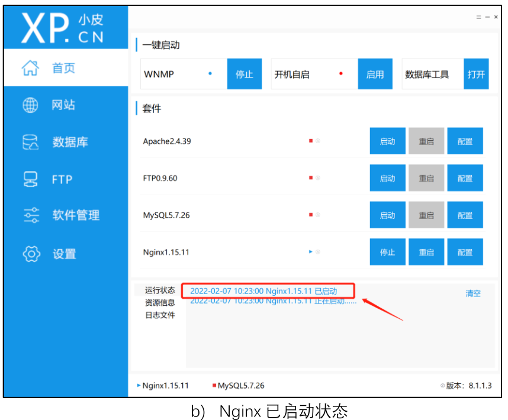Select the FTP monitor icon in sidebar
This screenshot has width=508, height=420.
30,179
